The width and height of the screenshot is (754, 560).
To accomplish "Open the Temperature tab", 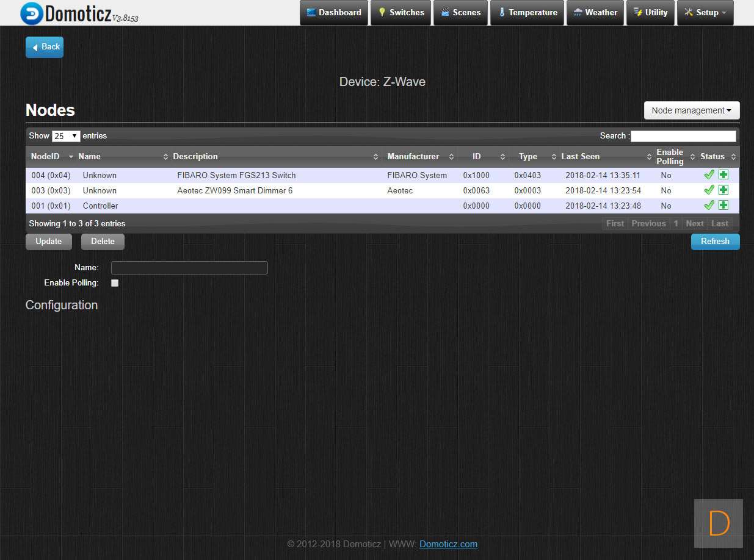I will (527, 13).
